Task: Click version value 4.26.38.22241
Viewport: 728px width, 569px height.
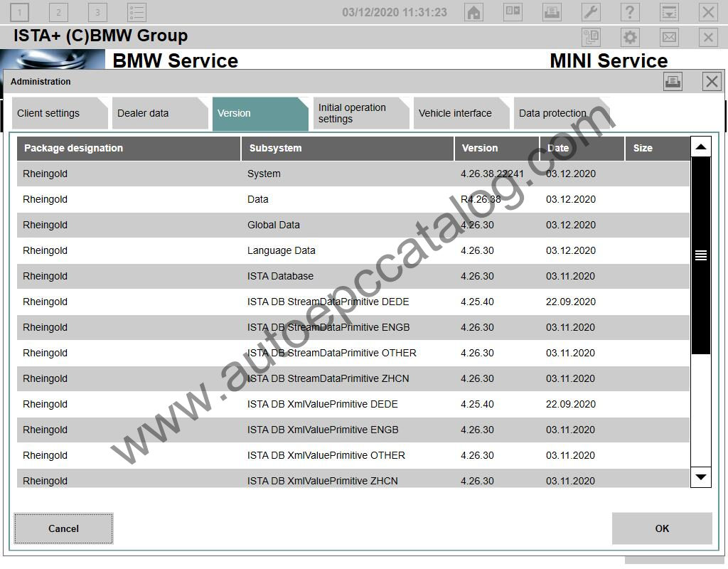Action: pyautogui.click(x=492, y=174)
